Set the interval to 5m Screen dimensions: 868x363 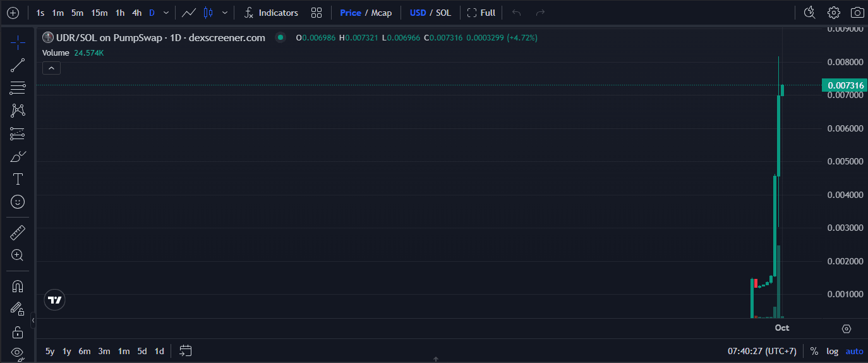(77, 13)
